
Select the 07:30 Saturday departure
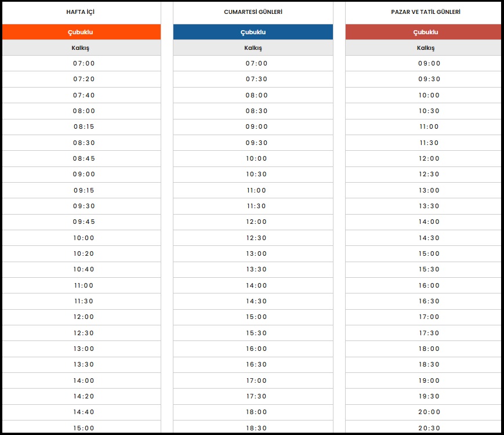click(x=256, y=79)
